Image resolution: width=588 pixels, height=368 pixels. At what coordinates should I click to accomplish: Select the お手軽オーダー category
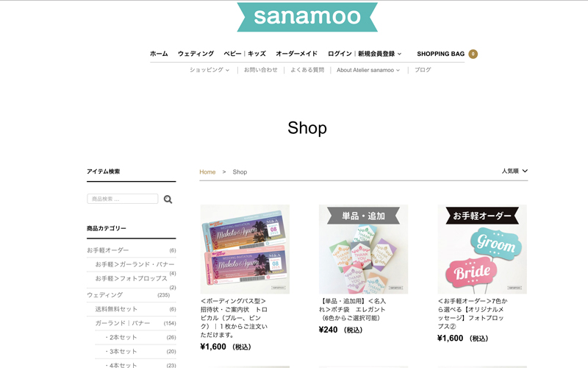(x=107, y=250)
